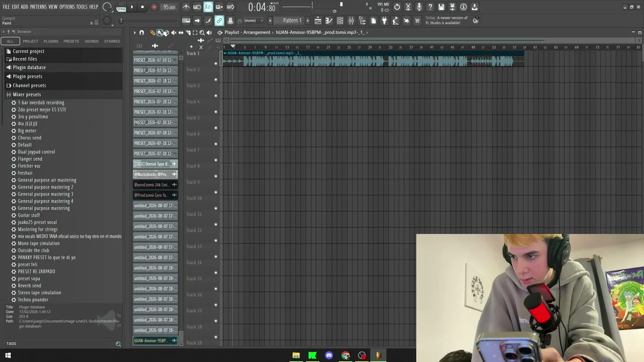
Task: Click the tempo field showing 95.000
Action: point(169,7)
